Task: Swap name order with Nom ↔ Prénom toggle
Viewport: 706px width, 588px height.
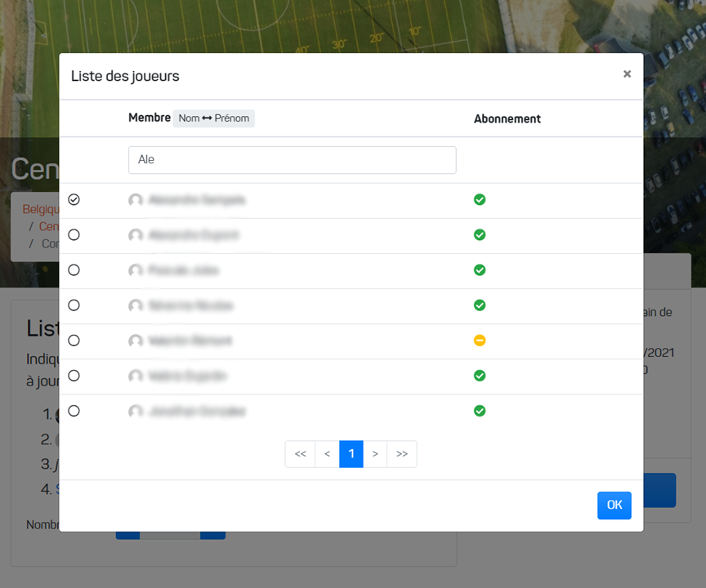Action: tap(213, 118)
